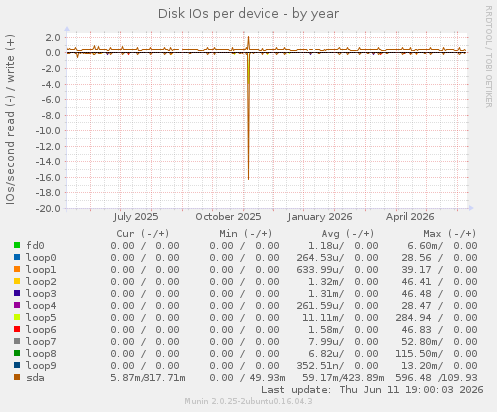Click the sda average value '59.17m/423.89m'

[343, 378]
